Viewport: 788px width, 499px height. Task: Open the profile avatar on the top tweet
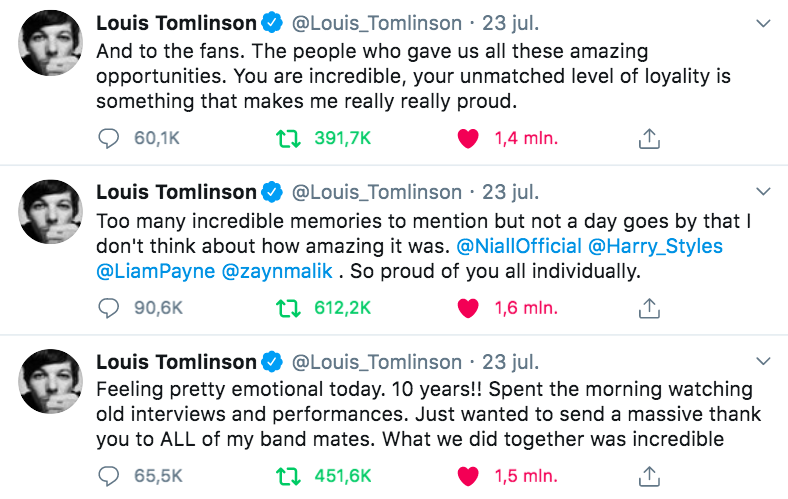[52, 44]
